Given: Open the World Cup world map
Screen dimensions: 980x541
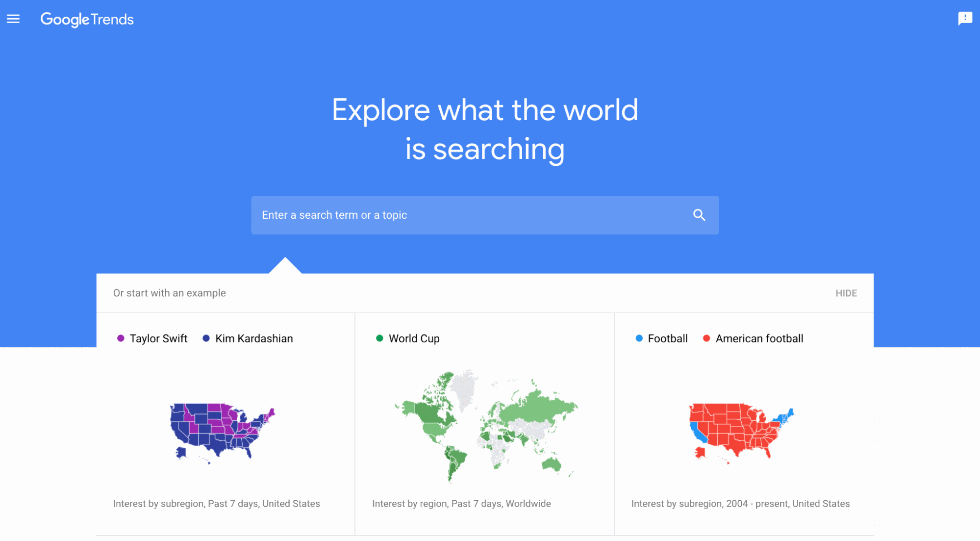Looking at the screenshot, I should tap(485, 426).
